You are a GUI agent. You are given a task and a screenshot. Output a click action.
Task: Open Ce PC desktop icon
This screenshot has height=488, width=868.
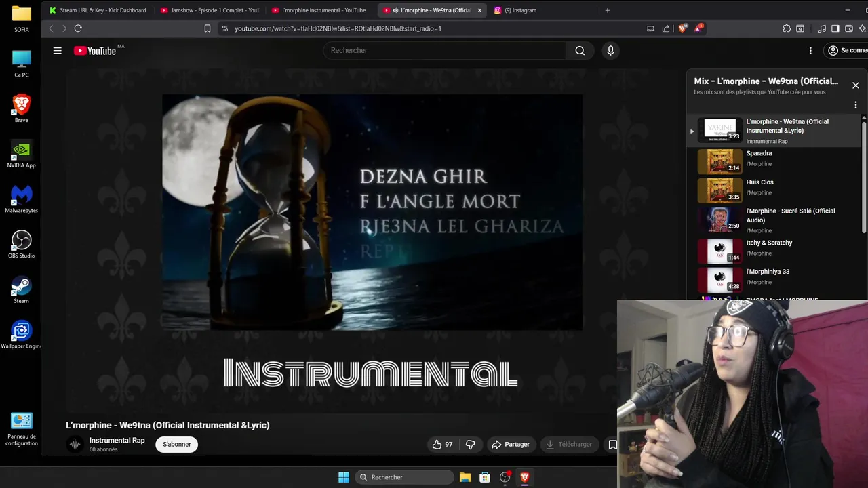point(22,64)
